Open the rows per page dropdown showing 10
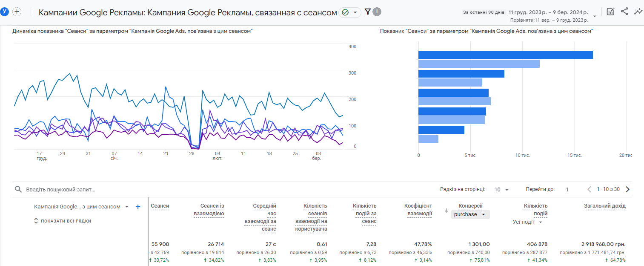This screenshot has height=266, width=644. click(x=501, y=189)
